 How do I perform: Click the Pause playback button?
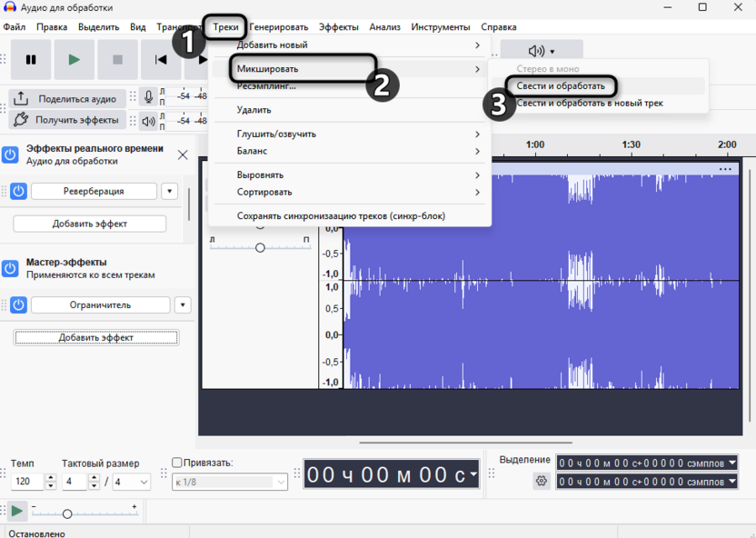click(x=31, y=60)
